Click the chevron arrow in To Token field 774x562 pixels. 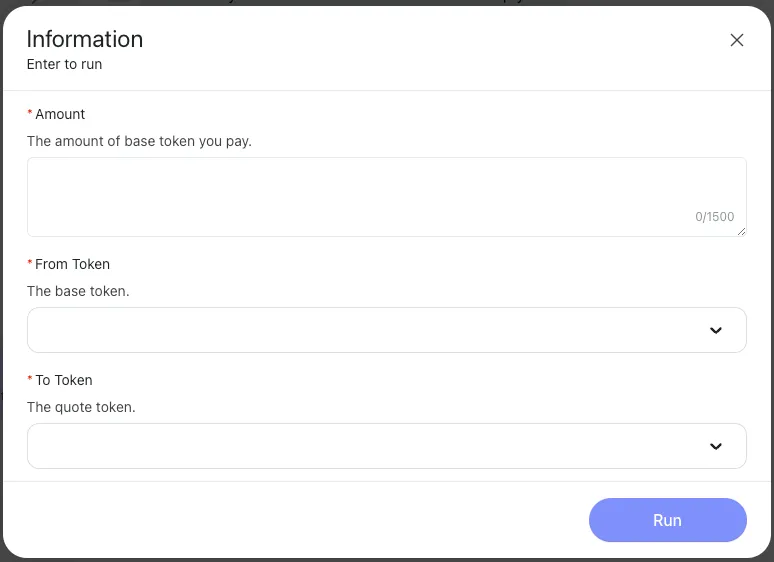click(716, 446)
